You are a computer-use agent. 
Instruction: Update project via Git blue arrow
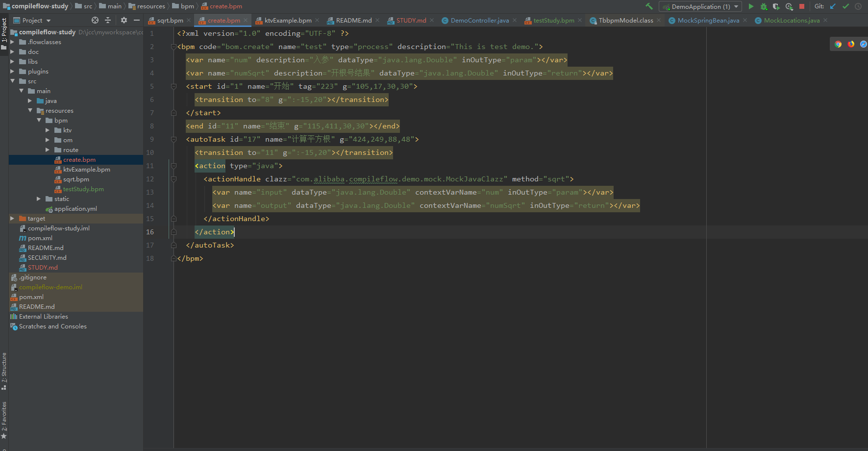point(833,6)
